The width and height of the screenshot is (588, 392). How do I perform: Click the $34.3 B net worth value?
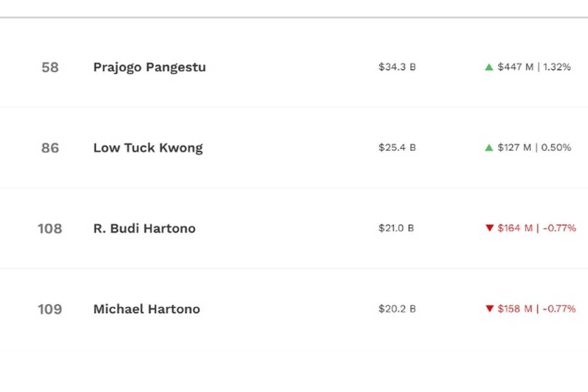[397, 67]
